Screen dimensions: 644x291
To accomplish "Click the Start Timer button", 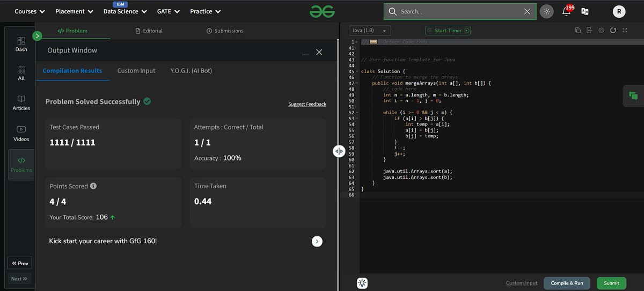I will [x=448, y=31].
